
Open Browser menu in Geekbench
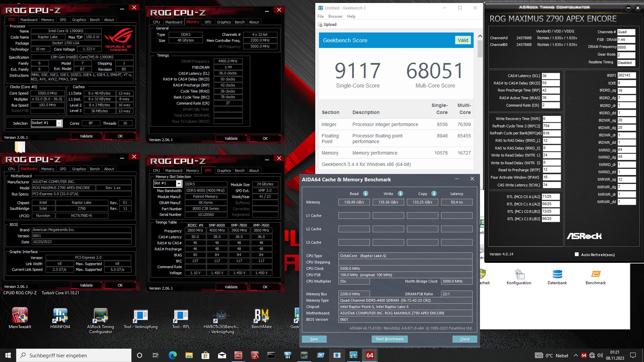pos(335,16)
